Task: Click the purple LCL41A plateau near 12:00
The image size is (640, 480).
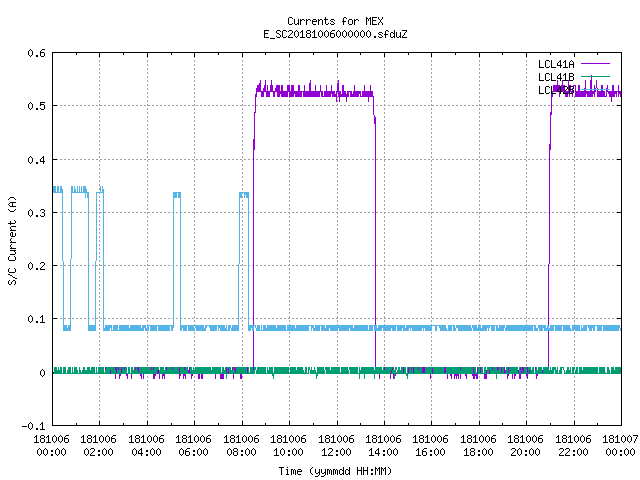Action: [337, 93]
